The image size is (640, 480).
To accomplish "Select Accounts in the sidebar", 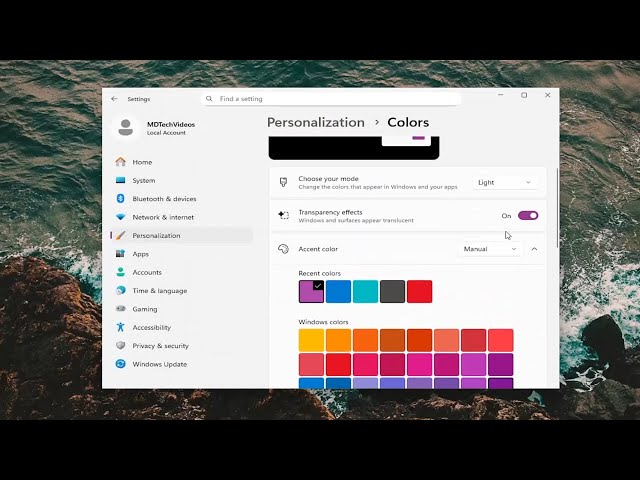I will pos(181,272).
